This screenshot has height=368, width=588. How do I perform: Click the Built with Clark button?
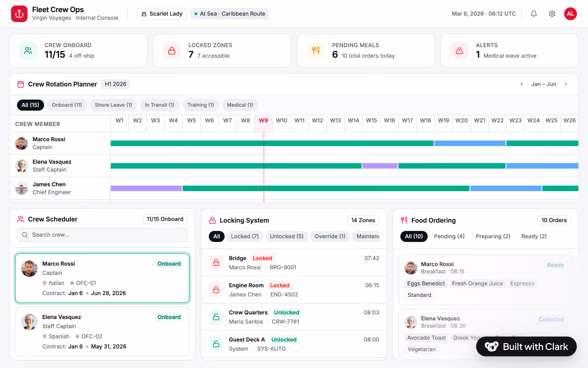point(526,347)
